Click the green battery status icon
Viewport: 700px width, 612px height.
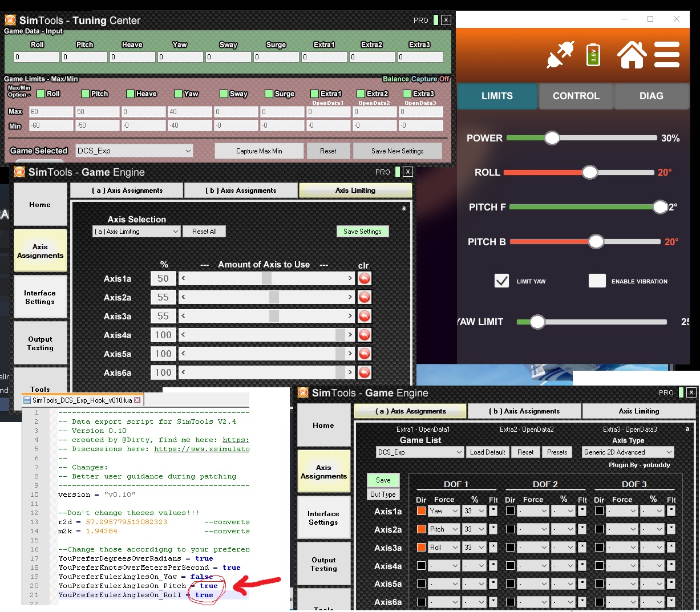593,55
